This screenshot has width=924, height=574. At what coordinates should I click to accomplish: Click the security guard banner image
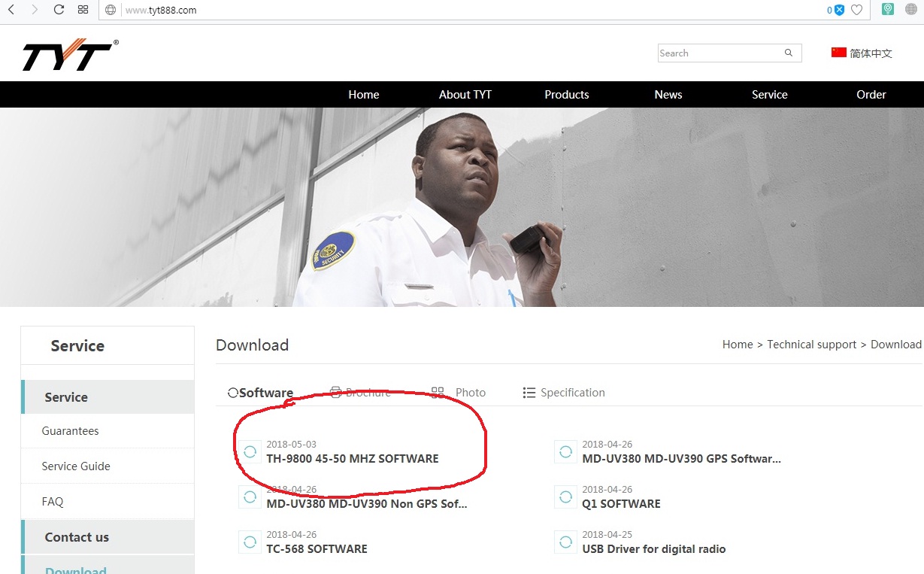coord(462,207)
